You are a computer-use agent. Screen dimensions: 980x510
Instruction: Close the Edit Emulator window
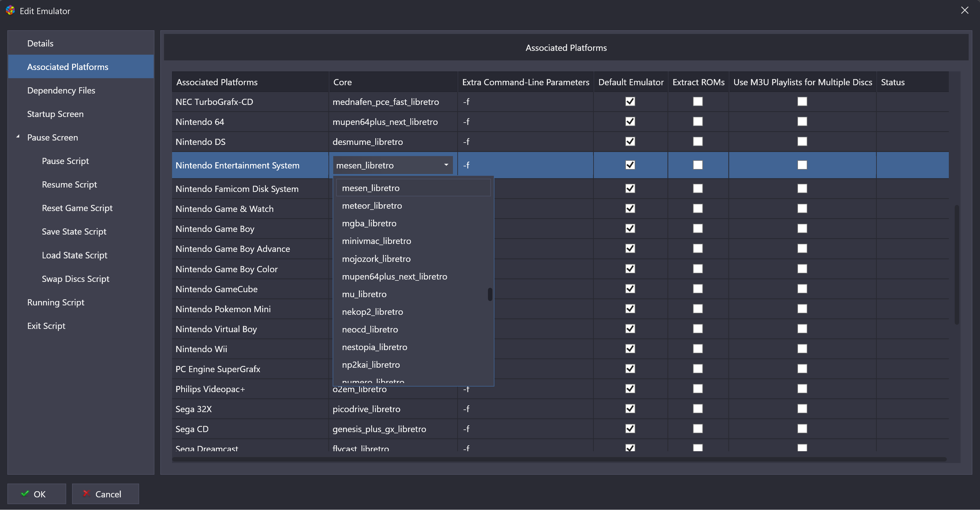964,10
